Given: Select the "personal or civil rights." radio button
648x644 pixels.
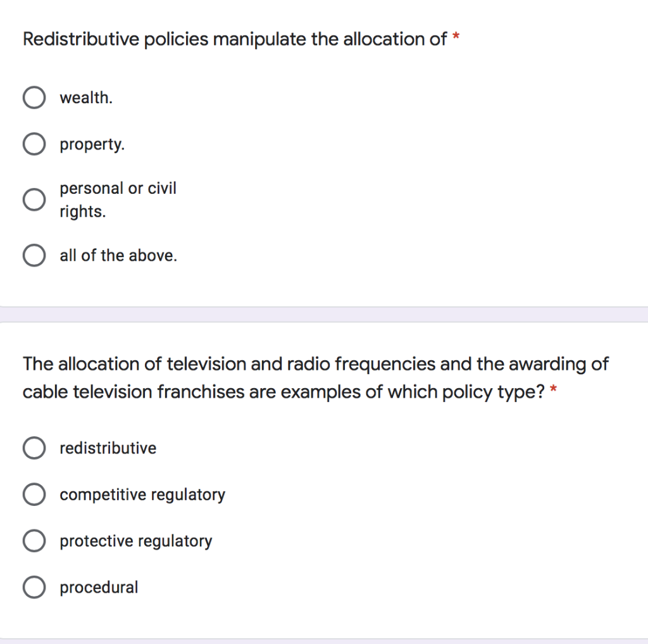Looking at the screenshot, I should point(34,199).
